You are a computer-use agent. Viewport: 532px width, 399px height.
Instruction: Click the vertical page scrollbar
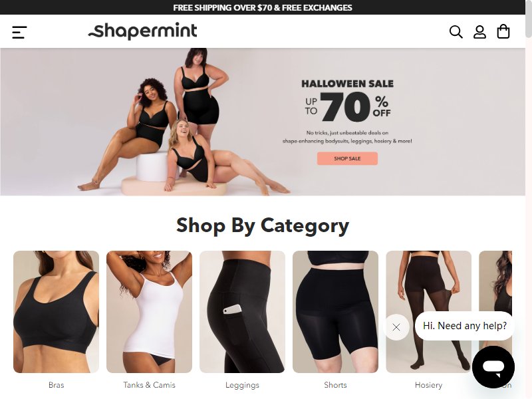(x=529, y=199)
